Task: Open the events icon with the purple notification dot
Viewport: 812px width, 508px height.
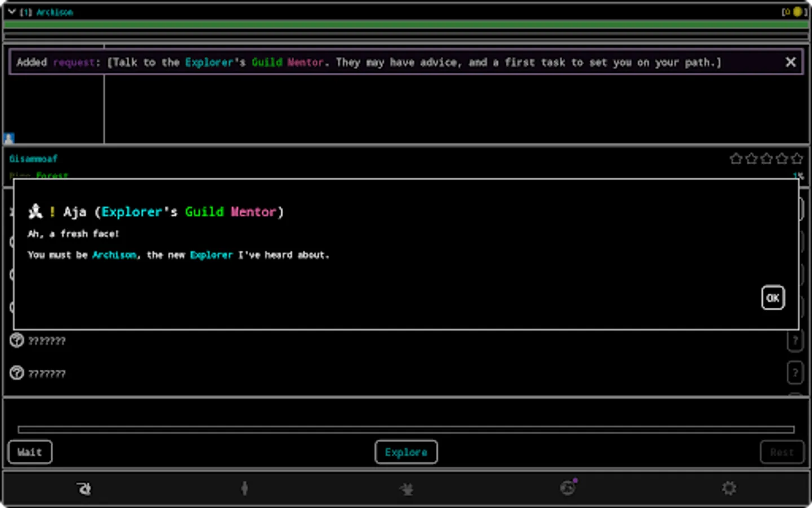Action: tap(567, 488)
